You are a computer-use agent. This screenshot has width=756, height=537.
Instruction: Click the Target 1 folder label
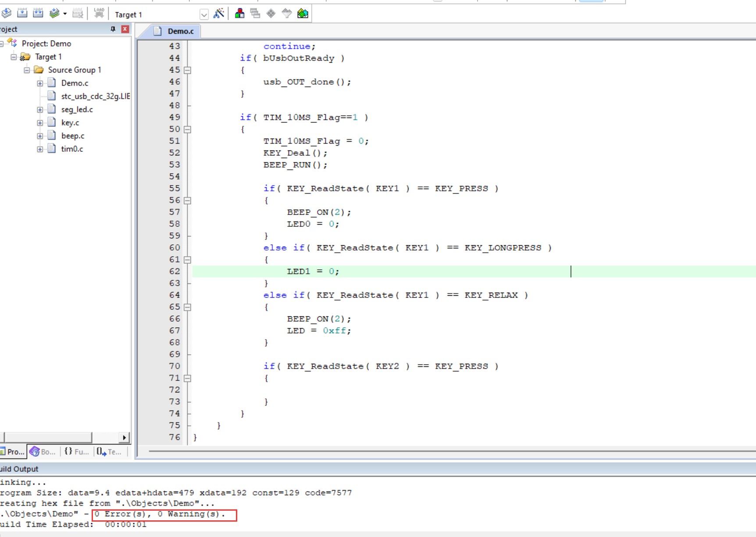pyautogui.click(x=48, y=57)
